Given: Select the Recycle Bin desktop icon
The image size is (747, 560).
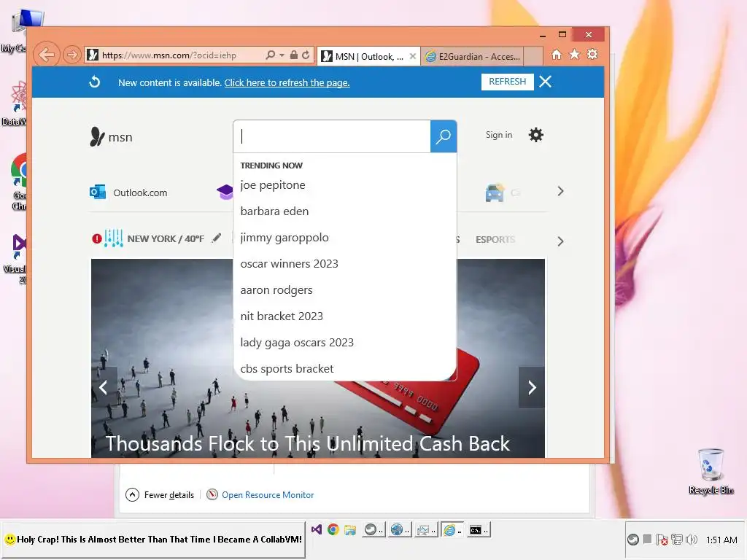Looking at the screenshot, I should (711, 472).
